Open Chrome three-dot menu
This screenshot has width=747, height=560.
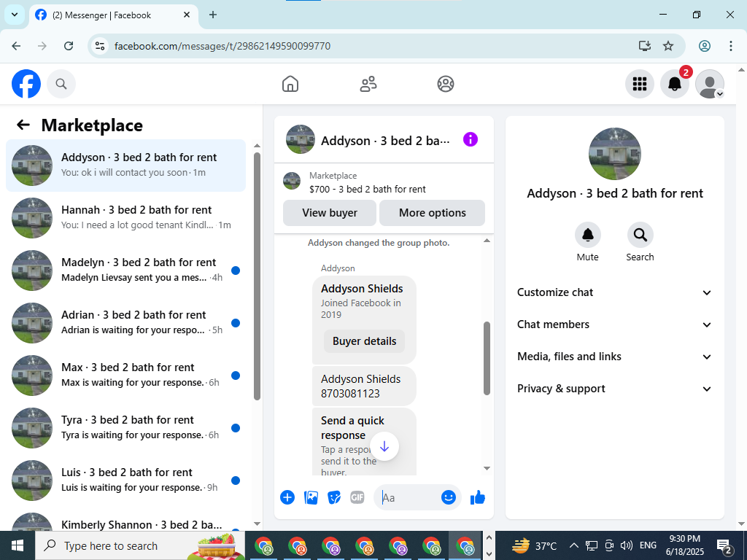point(731,46)
